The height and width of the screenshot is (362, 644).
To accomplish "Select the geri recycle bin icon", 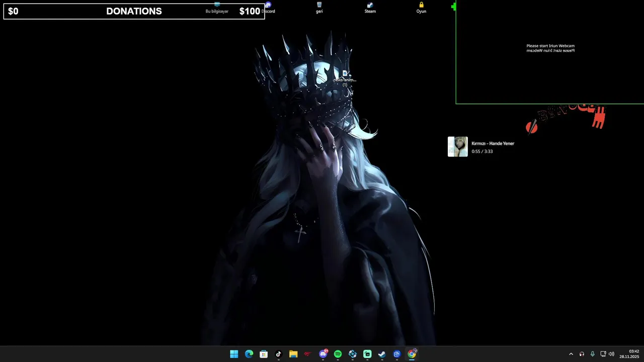I will tap(319, 8).
